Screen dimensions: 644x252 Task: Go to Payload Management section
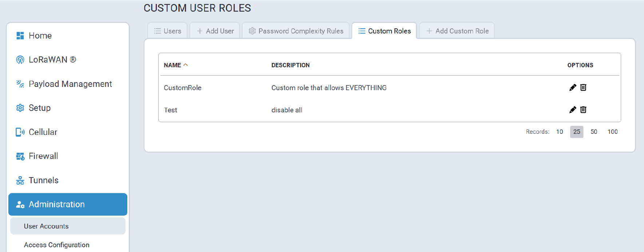click(70, 84)
